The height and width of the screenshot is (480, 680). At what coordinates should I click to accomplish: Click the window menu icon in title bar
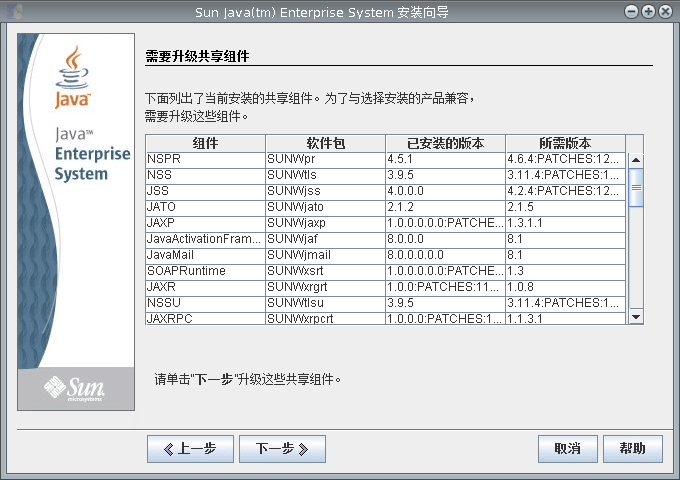[14, 12]
